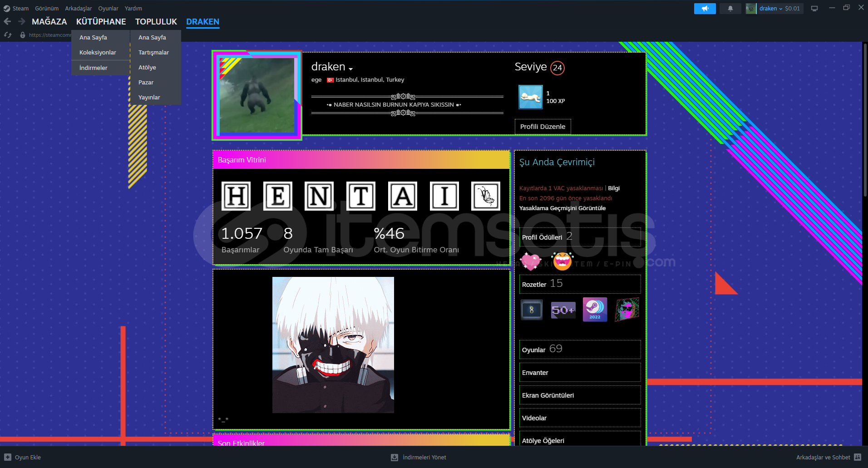
Task: Open the Görünüm menu
Action: point(47,8)
